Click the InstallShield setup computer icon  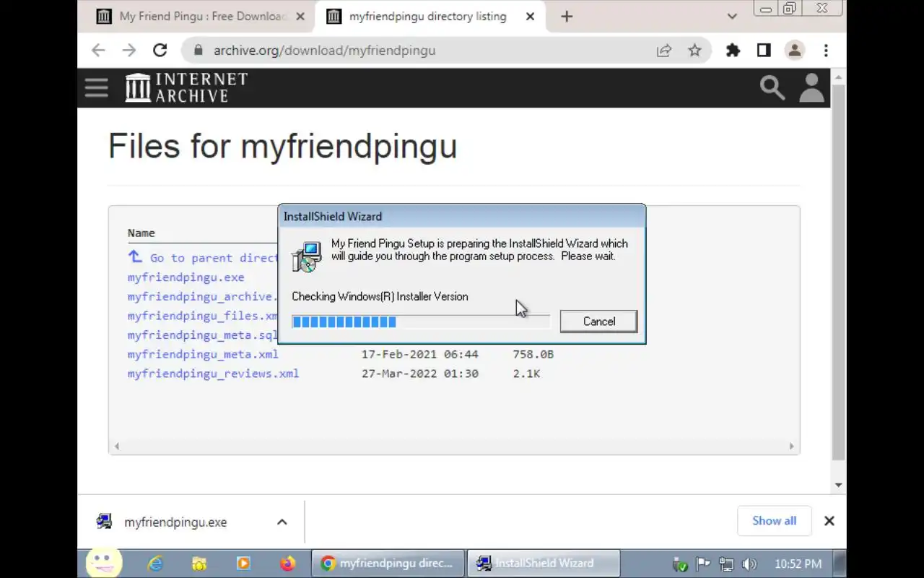pyautogui.click(x=307, y=256)
